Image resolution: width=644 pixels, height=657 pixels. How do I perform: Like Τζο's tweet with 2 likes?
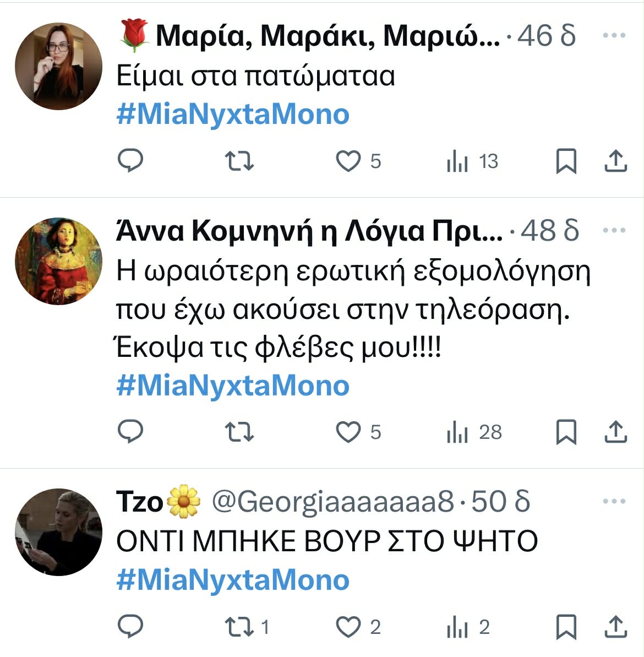(x=348, y=627)
